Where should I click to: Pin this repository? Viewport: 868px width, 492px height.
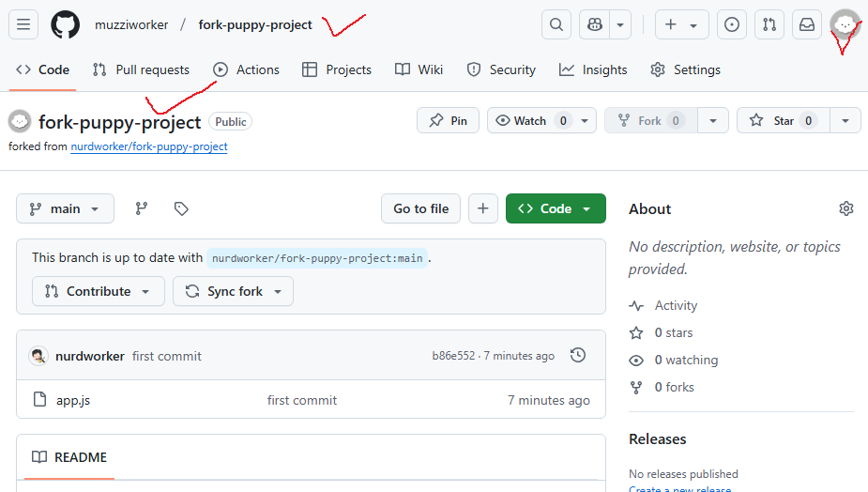[448, 120]
